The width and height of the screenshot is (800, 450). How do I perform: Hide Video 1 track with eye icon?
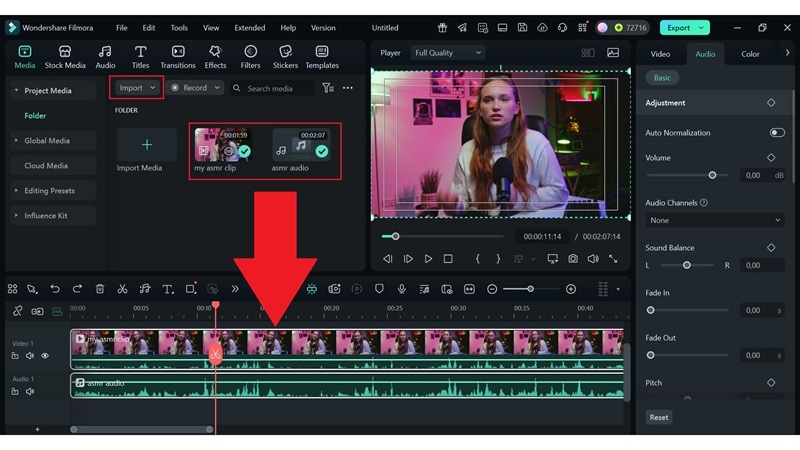45,356
